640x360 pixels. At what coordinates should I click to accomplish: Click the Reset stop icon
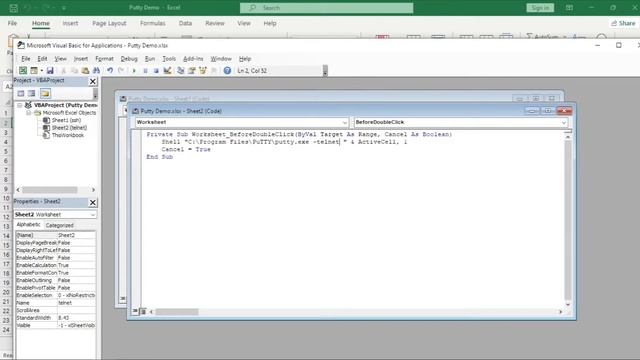click(156, 71)
